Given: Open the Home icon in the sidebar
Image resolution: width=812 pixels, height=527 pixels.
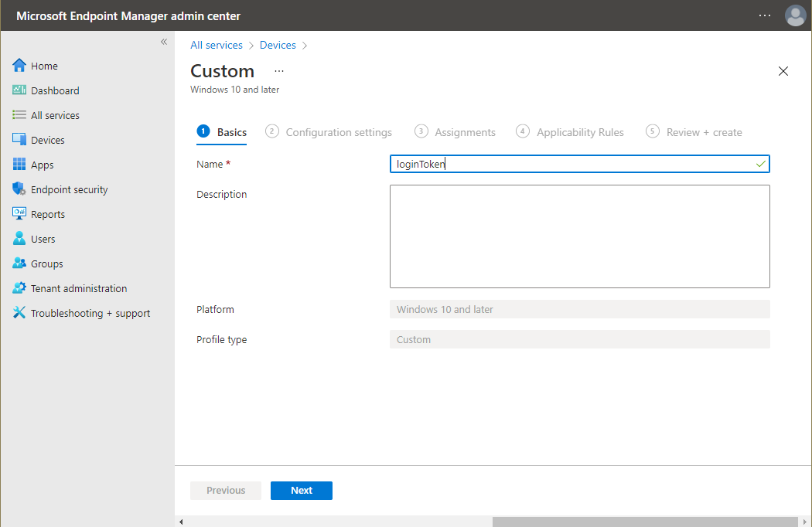Looking at the screenshot, I should (19, 65).
